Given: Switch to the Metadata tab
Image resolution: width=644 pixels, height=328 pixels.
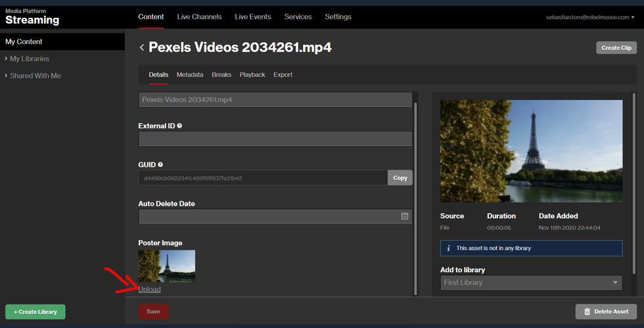Looking at the screenshot, I should coord(189,75).
